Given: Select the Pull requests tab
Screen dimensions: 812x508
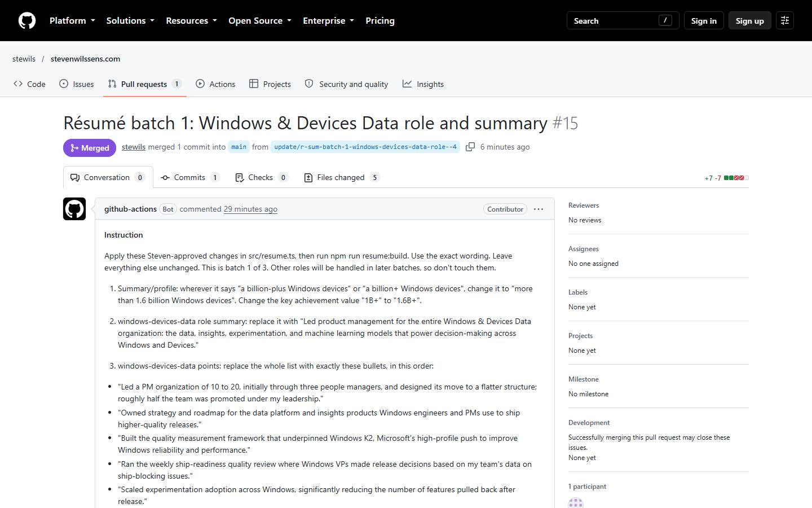Looking at the screenshot, I should tap(145, 84).
